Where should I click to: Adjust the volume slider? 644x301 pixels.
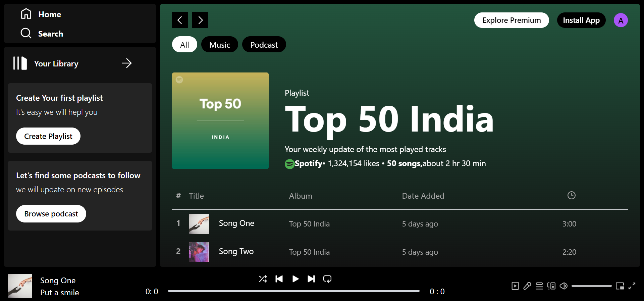[x=592, y=286]
